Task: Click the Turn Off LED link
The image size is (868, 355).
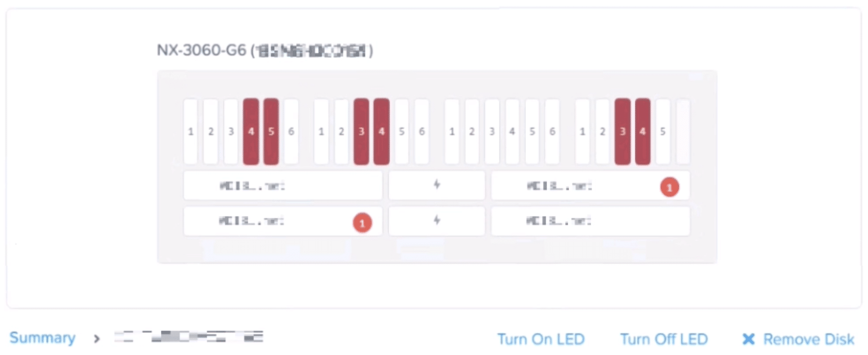Action: pos(664,339)
